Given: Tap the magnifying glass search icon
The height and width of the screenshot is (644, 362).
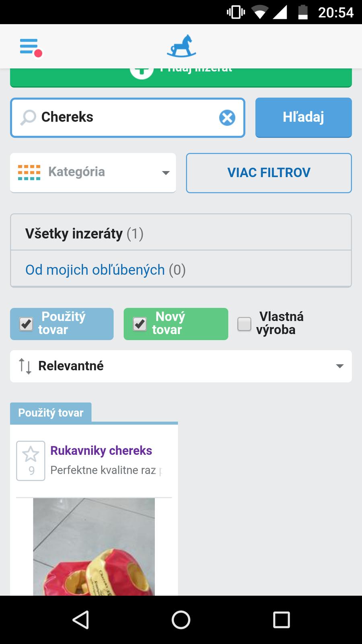Looking at the screenshot, I should (x=28, y=118).
